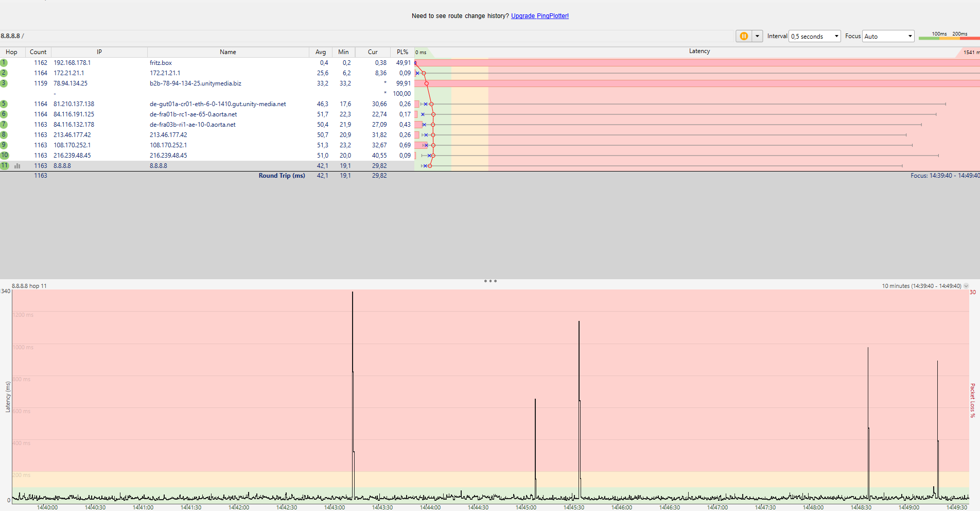Expand the 10 minutes timeline range chevron
The image size is (980, 511).
click(x=966, y=286)
